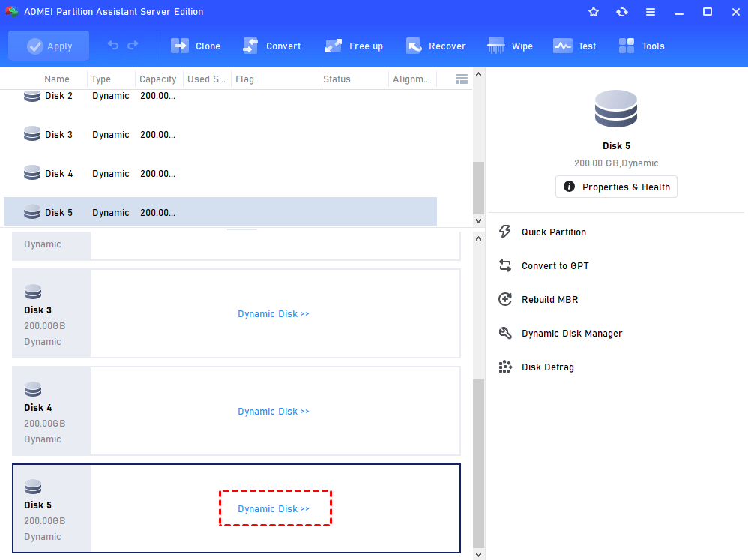748x560 pixels.
Task: Click the Dynamic Disk Manager wrench icon
Action: (x=504, y=333)
